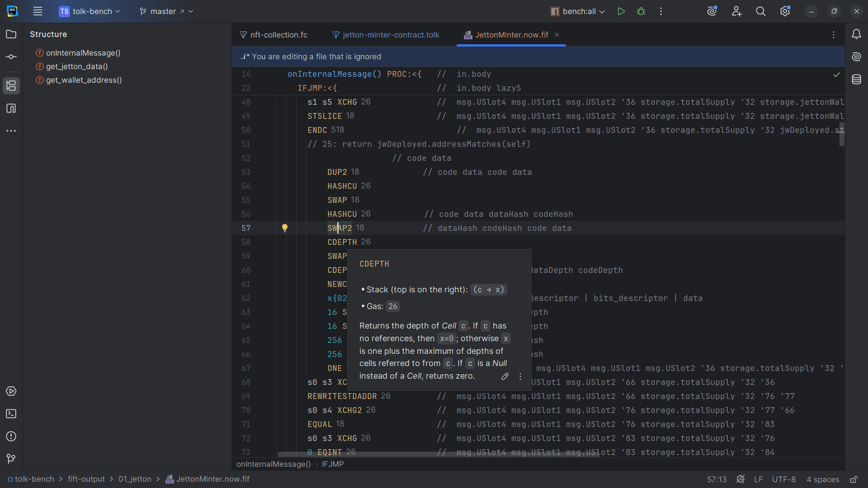Switch to jetton-minter-contract.tolk tab

point(386,35)
